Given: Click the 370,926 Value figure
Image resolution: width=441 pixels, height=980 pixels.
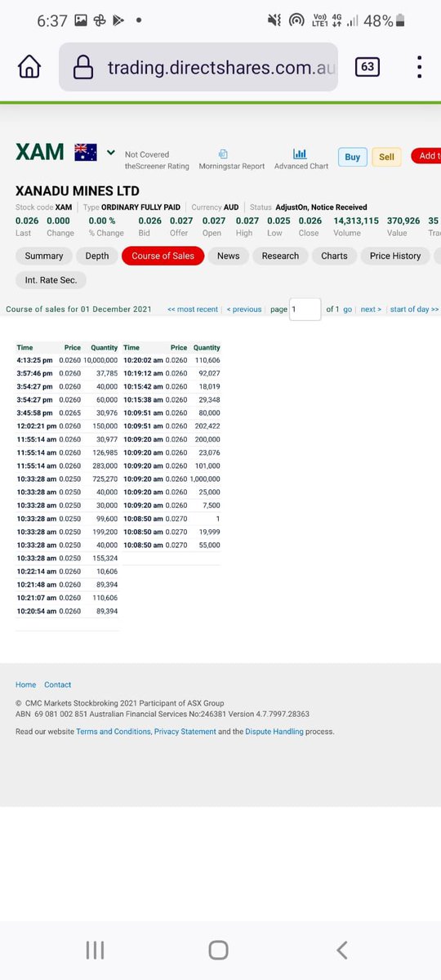Looking at the screenshot, I should pos(403,220).
